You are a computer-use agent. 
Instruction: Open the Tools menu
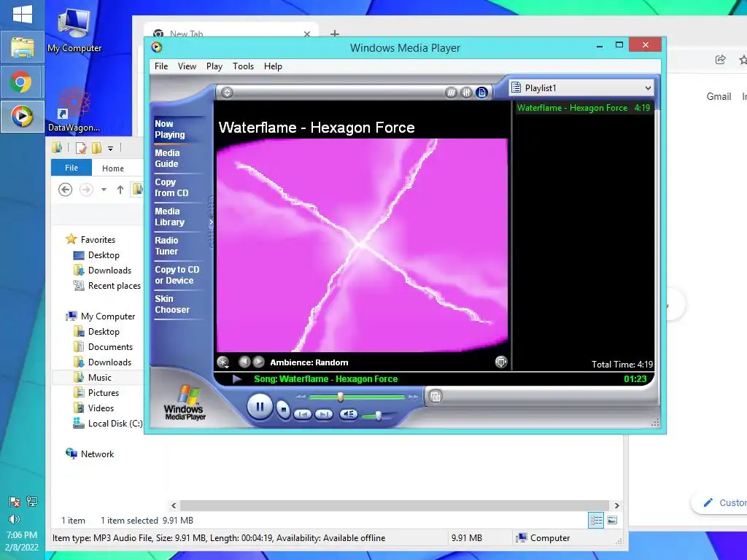point(243,66)
